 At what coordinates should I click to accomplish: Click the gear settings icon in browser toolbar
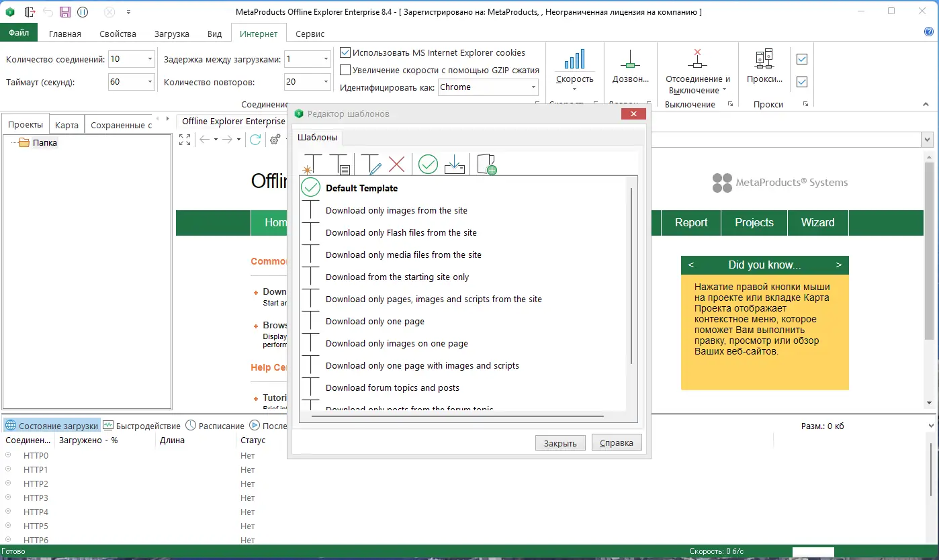coord(275,139)
